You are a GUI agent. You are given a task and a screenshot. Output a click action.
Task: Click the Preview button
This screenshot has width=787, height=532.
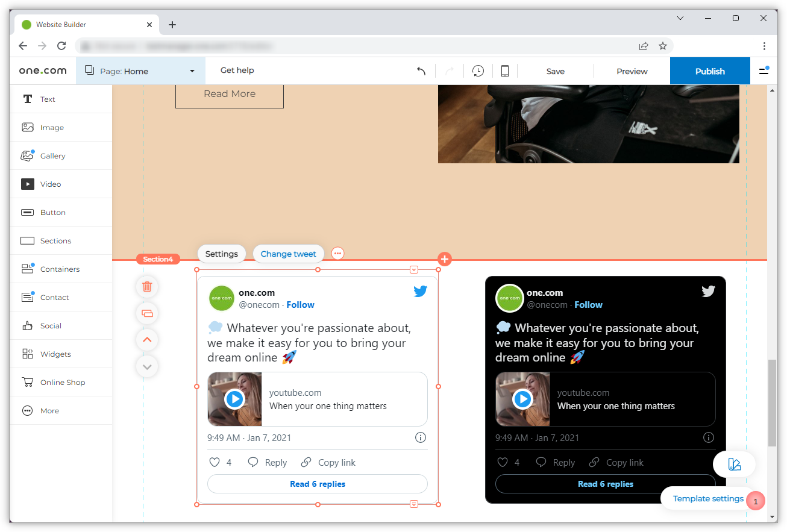pyautogui.click(x=632, y=71)
